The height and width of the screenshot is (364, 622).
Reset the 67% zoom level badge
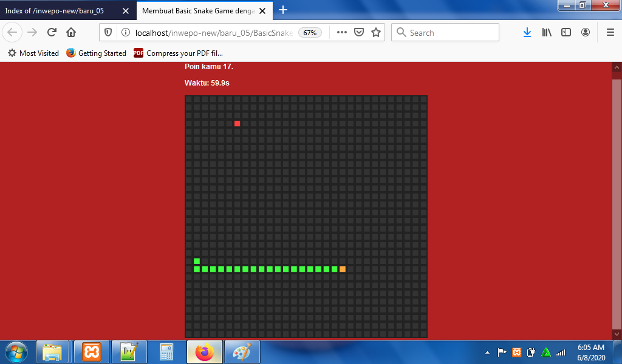(310, 33)
